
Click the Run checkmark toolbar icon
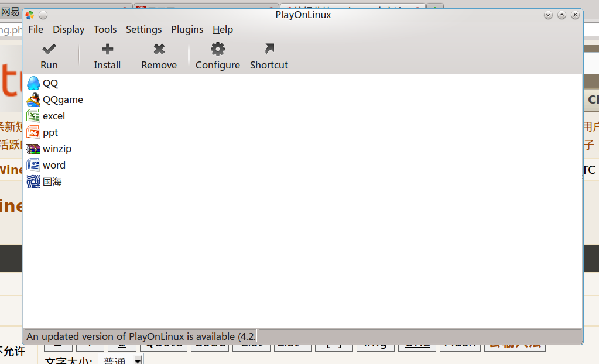(x=49, y=49)
